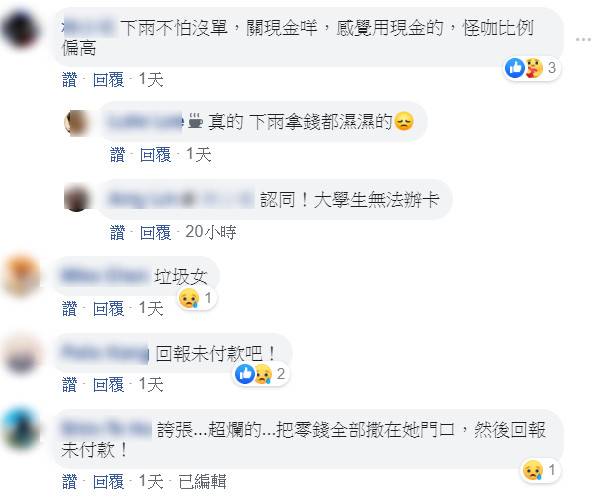Click the sad reaction on the 回報未付款吧 comment
Viewport: 596px width, 498px height.
coord(263,374)
